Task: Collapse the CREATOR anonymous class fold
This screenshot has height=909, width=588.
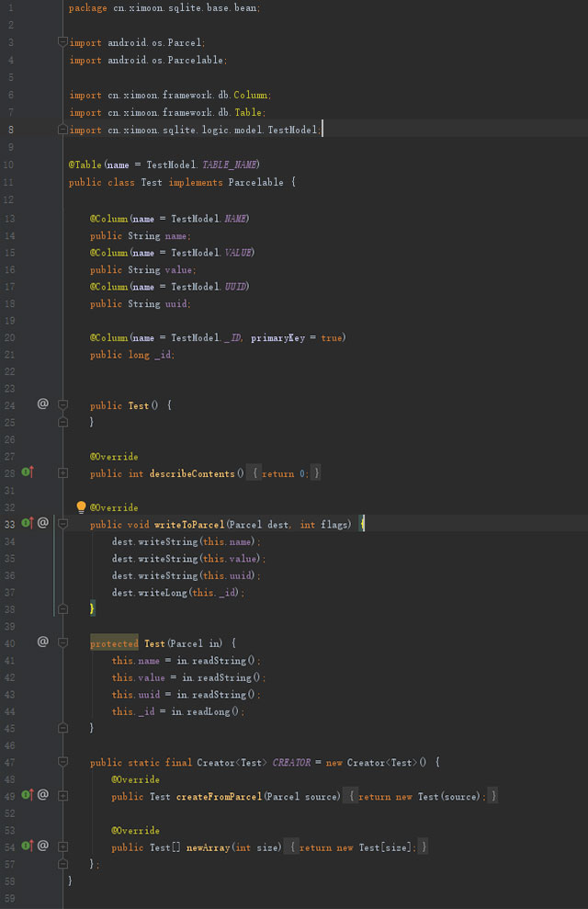Action: 63,762
